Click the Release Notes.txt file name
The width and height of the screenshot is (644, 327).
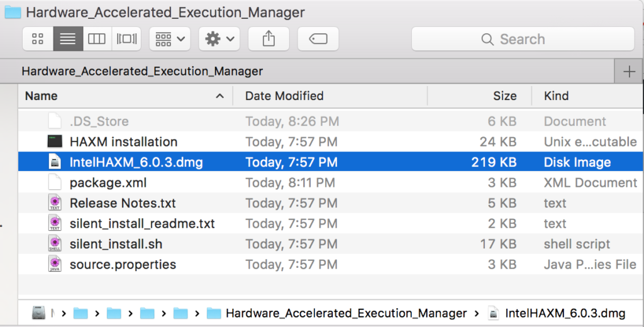click(123, 203)
